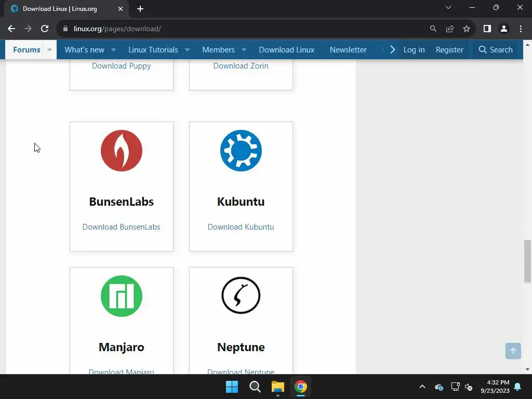Close the Download Linux tab
The width and height of the screenshot is (532, 399).
[x=121, y=9]
